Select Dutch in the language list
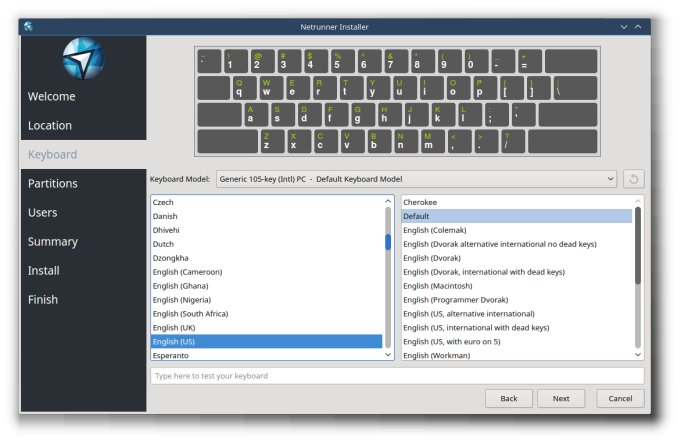Image resolution: width=680 pixels, height=443 pixels. click(266, 244)
